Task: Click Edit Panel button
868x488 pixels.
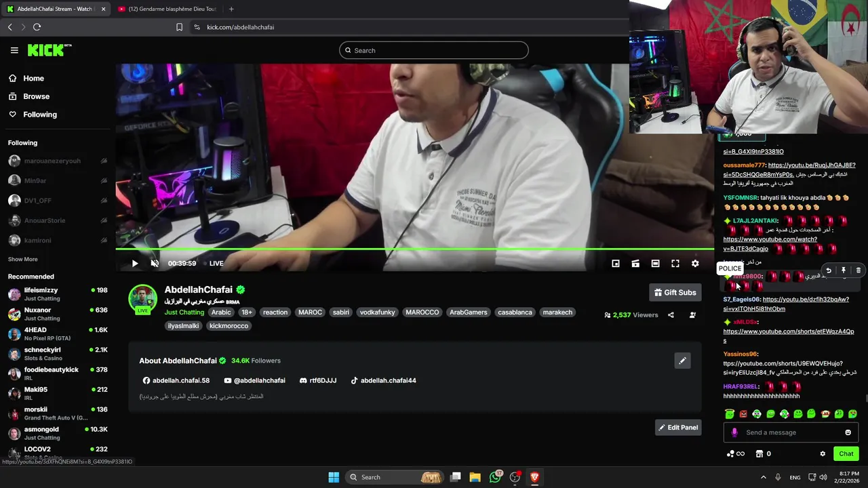Action: point(678,428)
